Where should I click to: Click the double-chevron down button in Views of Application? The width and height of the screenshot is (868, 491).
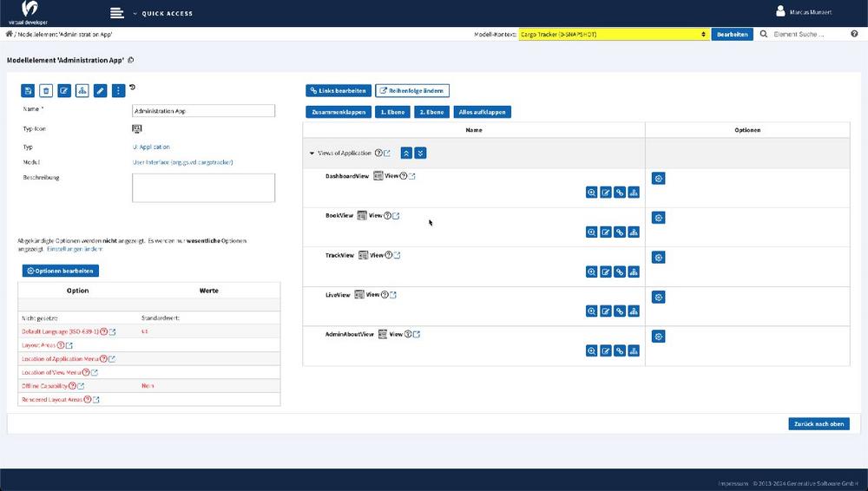[x=421, y=154]
